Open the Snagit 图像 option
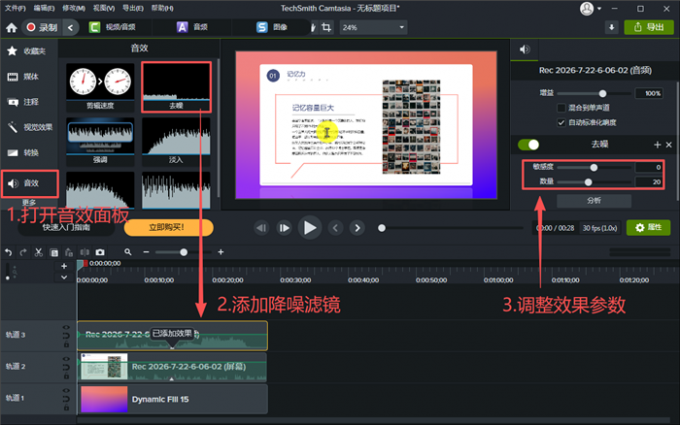The height and width of the screenshot is (425, 680). [x=272, y=27]
